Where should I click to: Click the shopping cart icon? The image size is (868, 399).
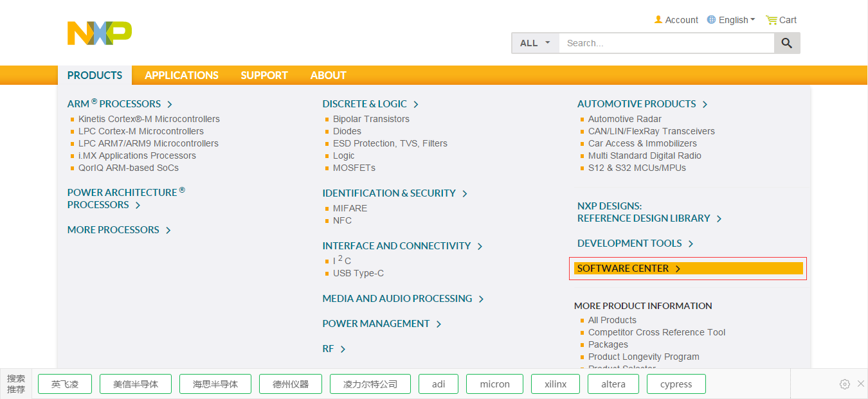[772, 20]
